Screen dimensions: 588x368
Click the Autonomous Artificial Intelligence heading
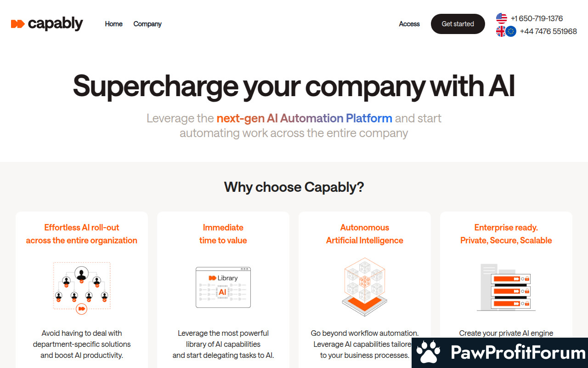(x=365, y=234)
